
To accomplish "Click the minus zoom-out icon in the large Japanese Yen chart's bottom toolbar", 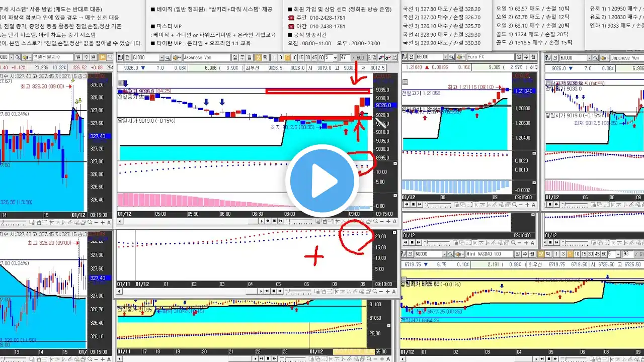I will 382,221.
